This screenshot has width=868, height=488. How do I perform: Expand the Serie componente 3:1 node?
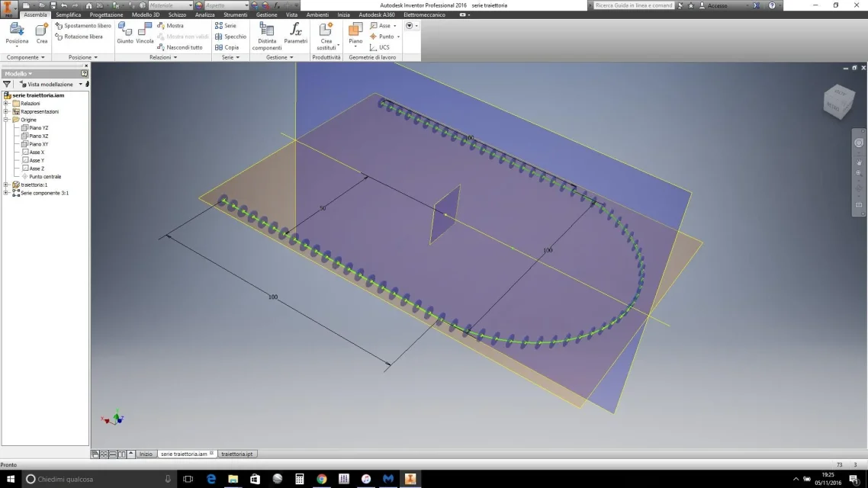(x=6, y=193)
